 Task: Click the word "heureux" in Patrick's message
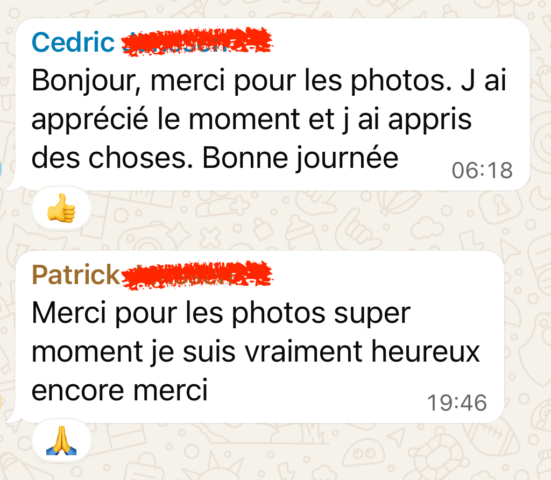point(426,351)
